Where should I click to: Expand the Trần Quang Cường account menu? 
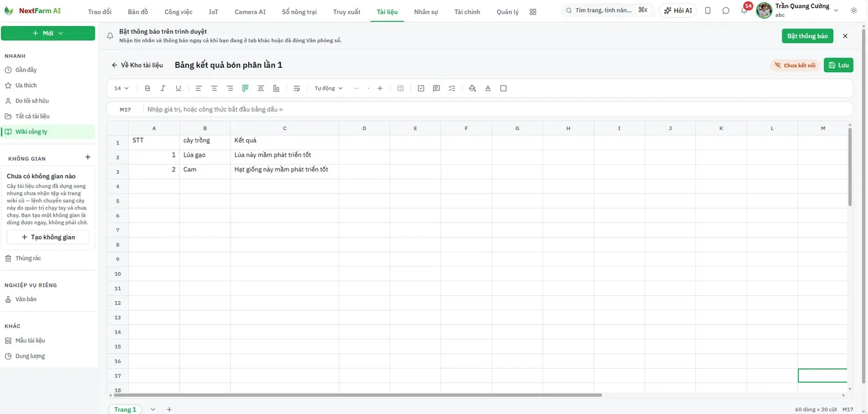836,10
